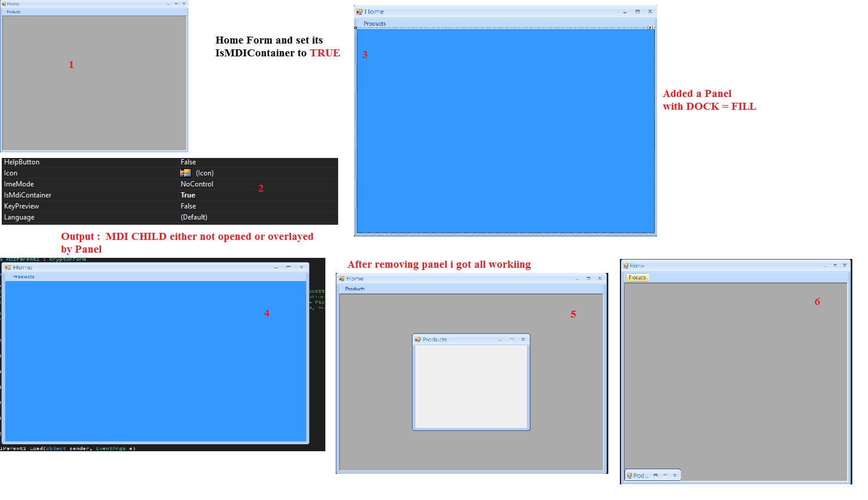868x500 pixels.
Task: Select the IsMdiContainer property name
Action: click(x=28, y=195)
